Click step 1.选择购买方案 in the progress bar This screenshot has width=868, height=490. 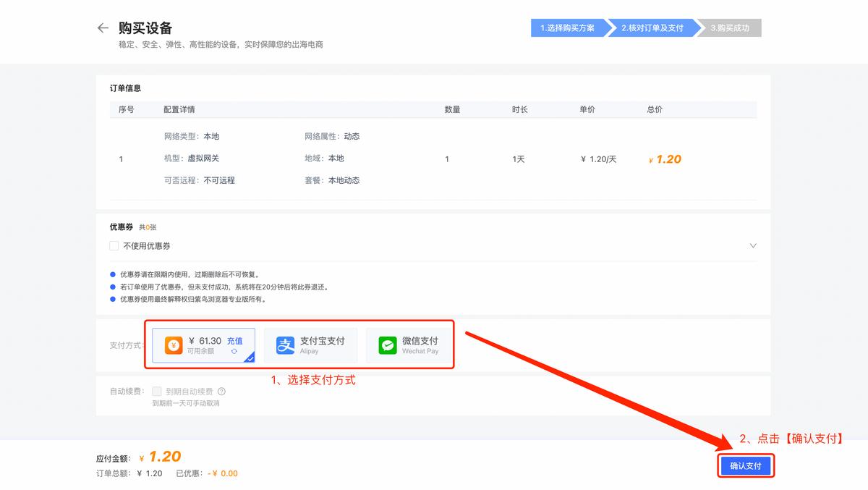point(570,28)
